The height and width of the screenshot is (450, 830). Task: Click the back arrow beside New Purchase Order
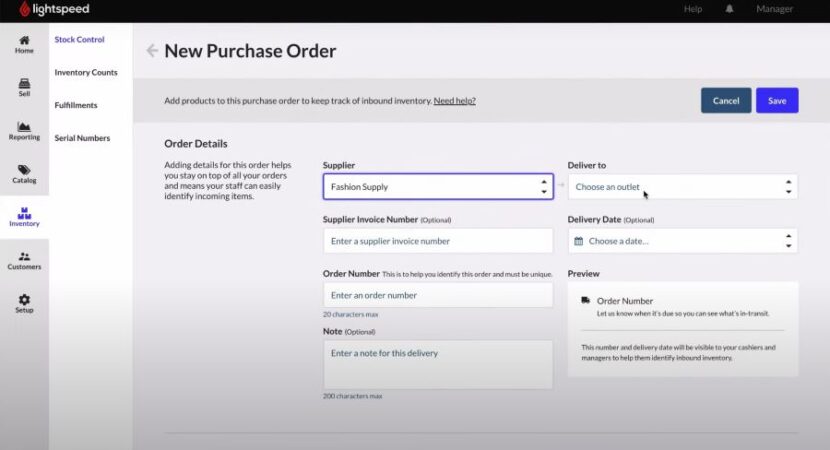tap(152, 51)
